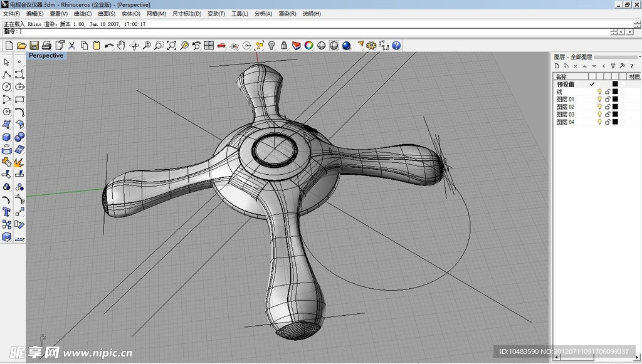Select the Box solid tool
Viewport: 642px width, 364px height.
[x=7, y=137]
